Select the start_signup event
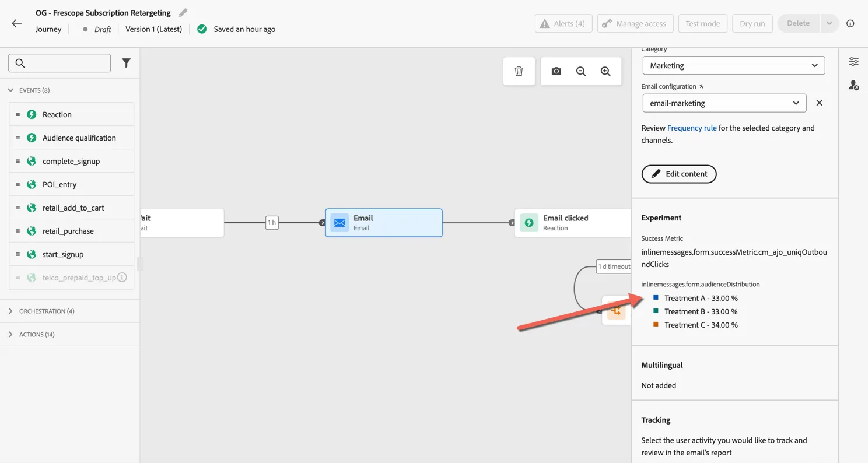 [72, 254]
